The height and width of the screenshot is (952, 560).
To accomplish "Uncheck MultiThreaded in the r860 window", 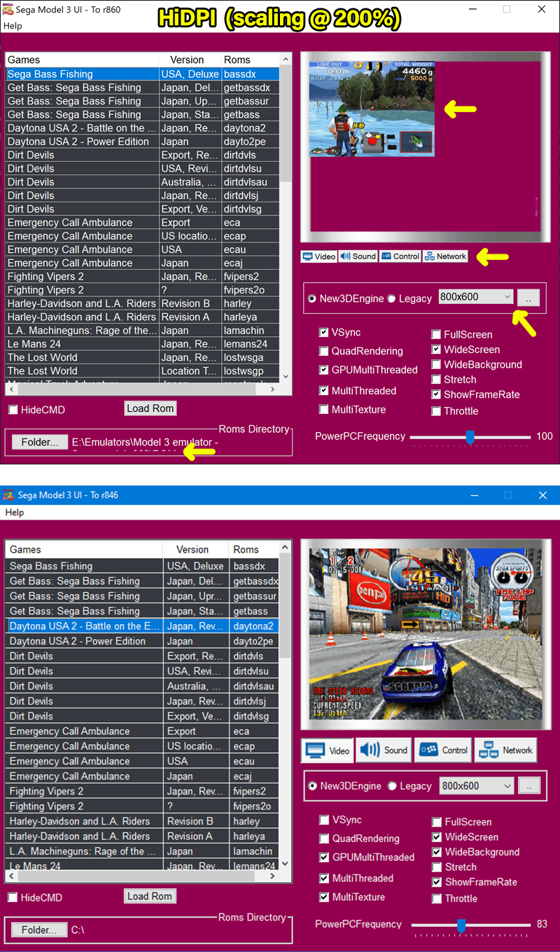I will [x=323, y=391].
